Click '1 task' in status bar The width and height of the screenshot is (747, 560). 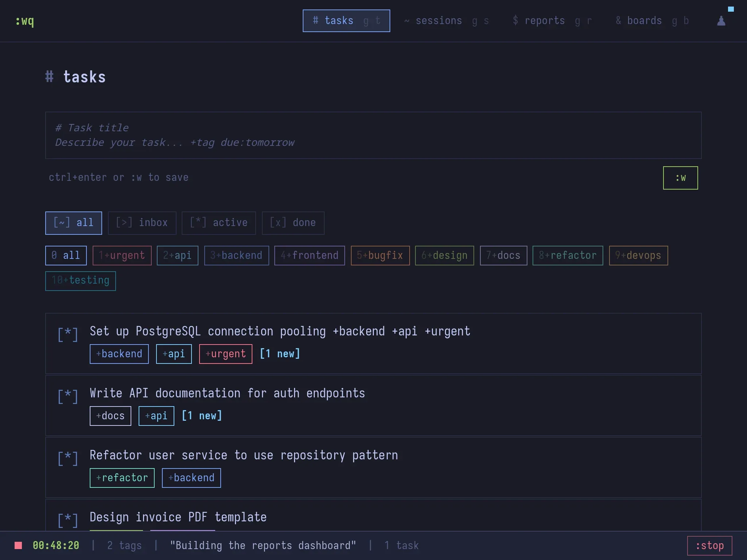(401, 545)
